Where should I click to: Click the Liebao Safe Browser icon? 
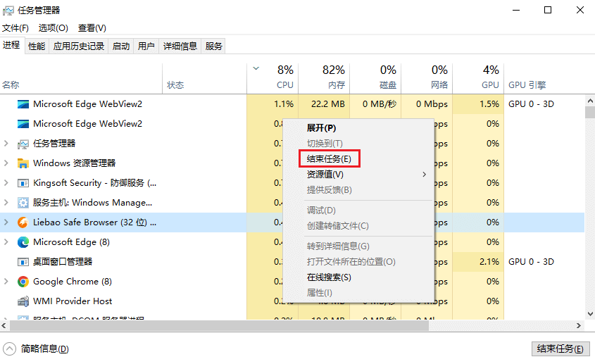pos(23,222)
